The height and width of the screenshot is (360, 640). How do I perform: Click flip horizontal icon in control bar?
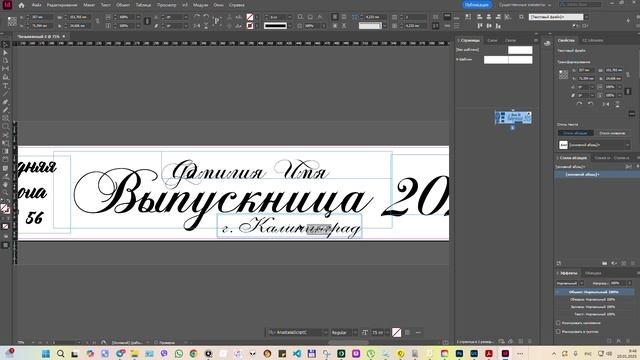(x=197, y=26)
